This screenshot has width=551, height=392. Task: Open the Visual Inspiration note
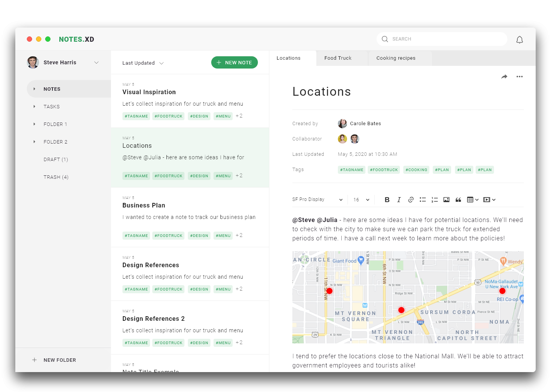(190, 101)
